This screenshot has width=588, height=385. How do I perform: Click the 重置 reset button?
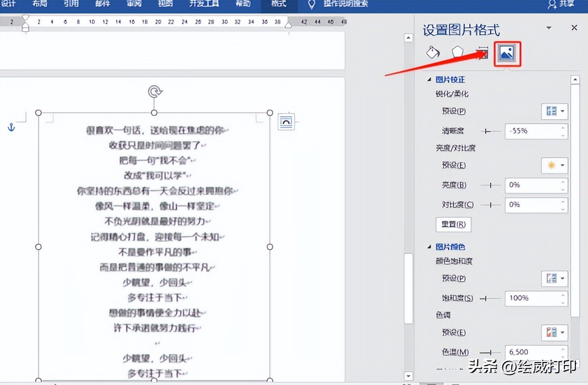(453, 224)
